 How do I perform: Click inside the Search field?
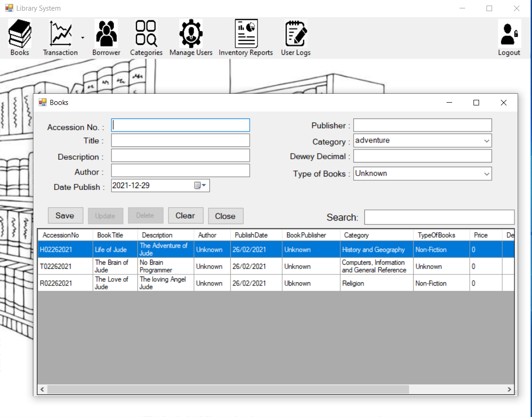coord(439,217)
